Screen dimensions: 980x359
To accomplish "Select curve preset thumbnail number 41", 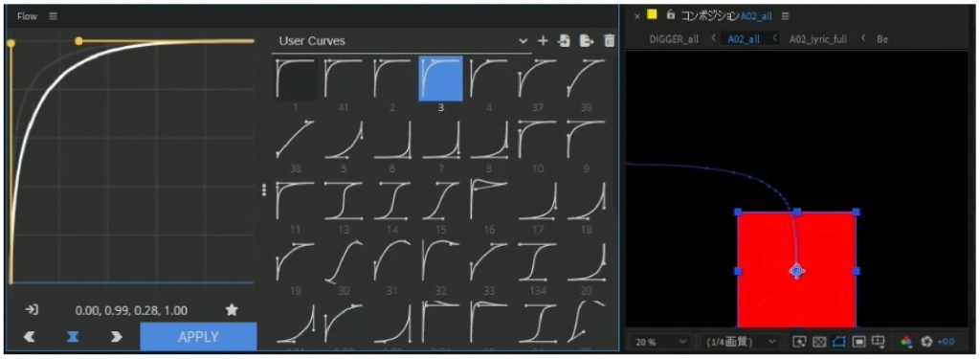I will pos(344,79).
